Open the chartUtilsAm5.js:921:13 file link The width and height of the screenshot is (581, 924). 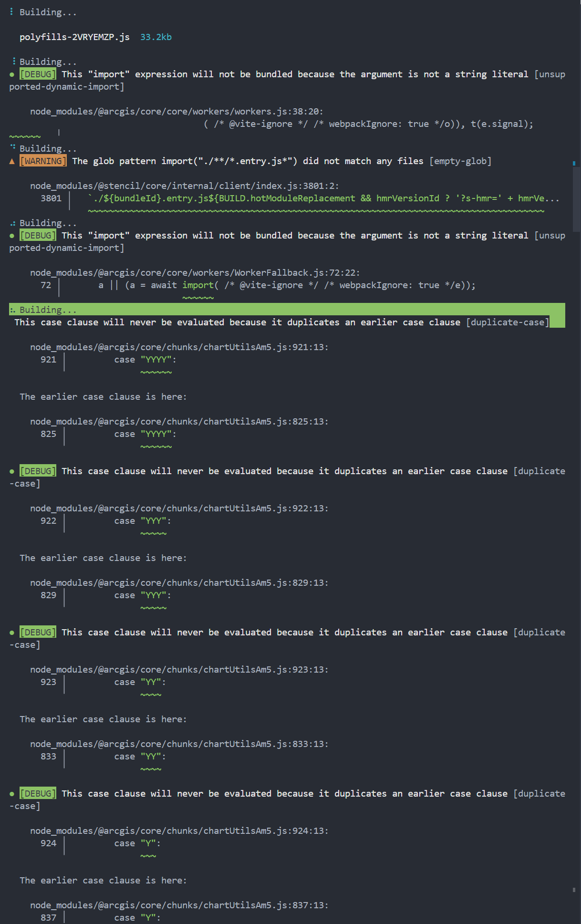(179, 347)
